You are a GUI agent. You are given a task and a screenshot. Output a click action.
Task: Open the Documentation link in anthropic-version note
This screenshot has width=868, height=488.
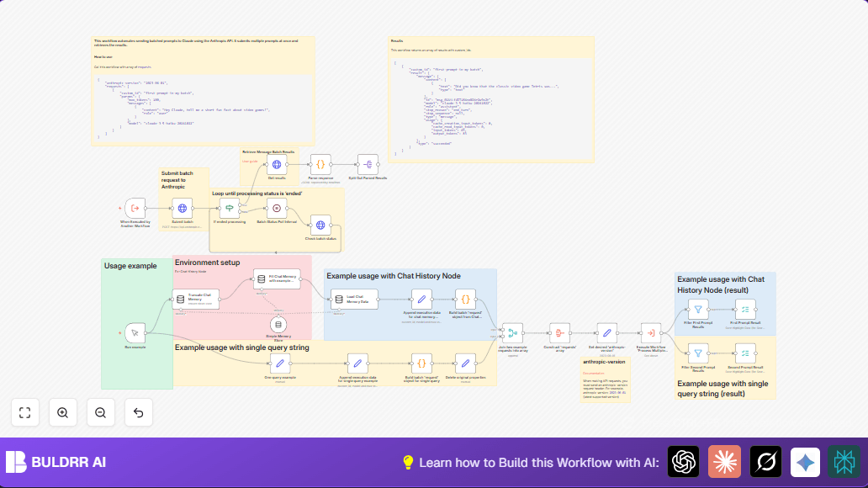point(594,374)
